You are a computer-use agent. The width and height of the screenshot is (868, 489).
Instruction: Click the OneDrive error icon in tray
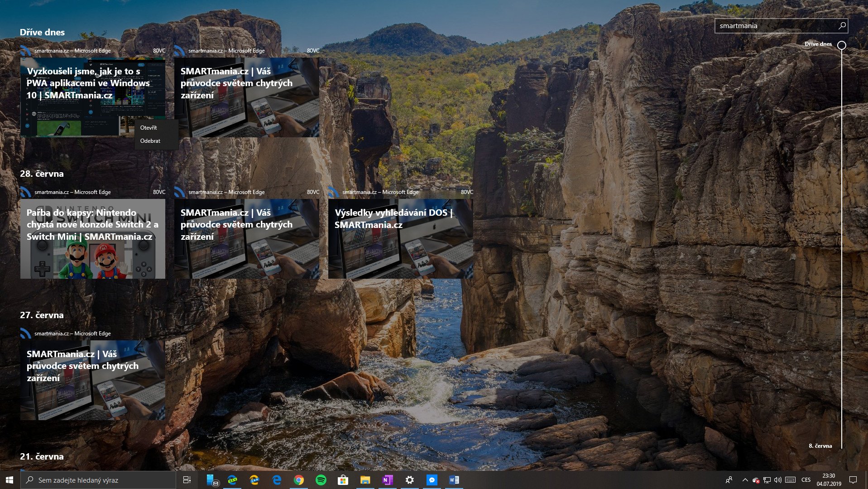coord(756,480)
